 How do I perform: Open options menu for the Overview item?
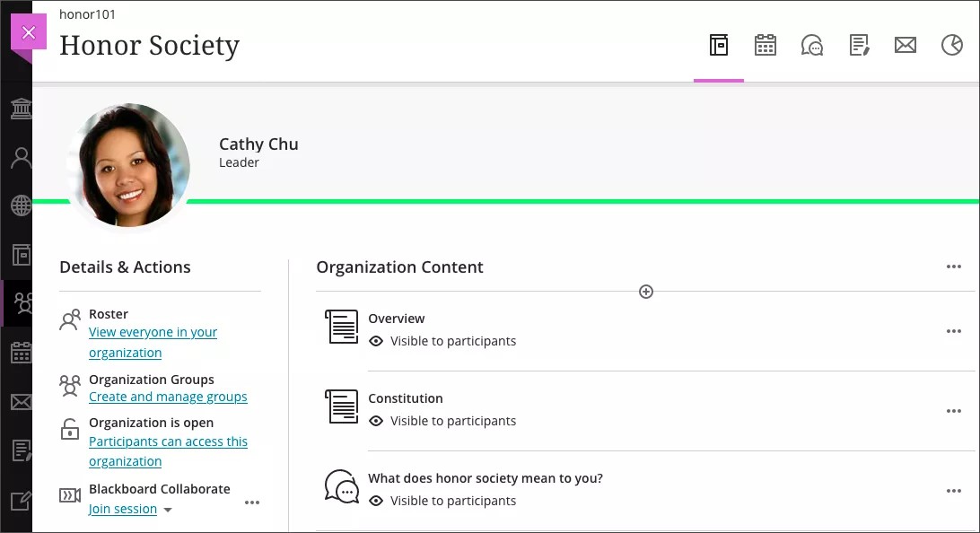[953, 331]
